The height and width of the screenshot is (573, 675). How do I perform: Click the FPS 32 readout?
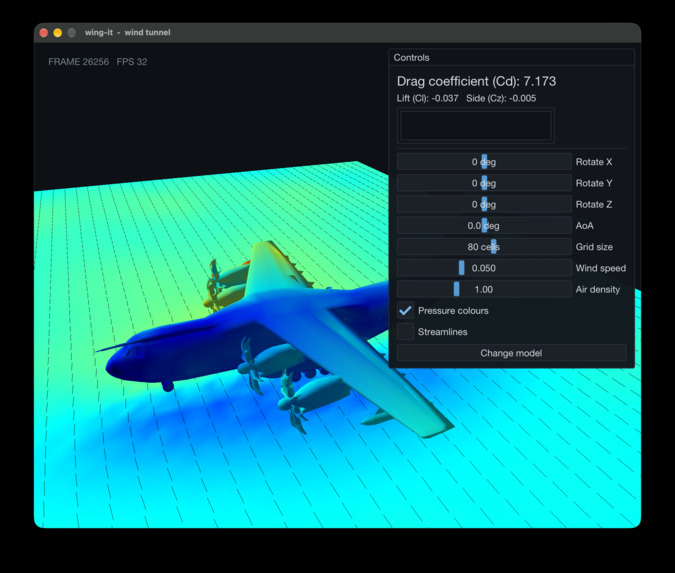[132, 62]
